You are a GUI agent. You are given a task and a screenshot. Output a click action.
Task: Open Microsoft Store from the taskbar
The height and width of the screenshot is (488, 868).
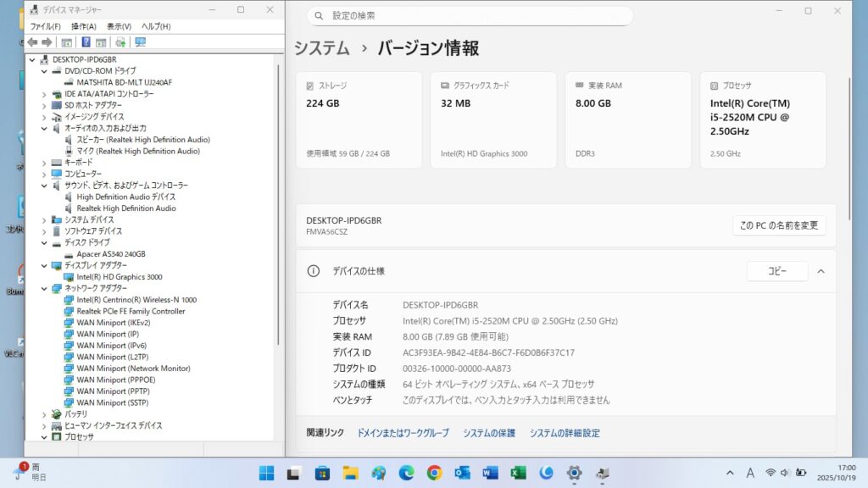322,473
